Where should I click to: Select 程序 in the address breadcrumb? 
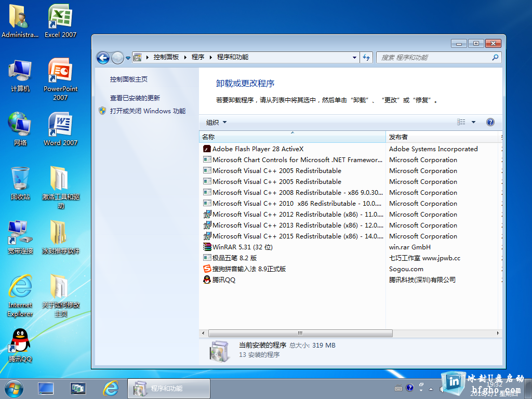coord(198,57)
